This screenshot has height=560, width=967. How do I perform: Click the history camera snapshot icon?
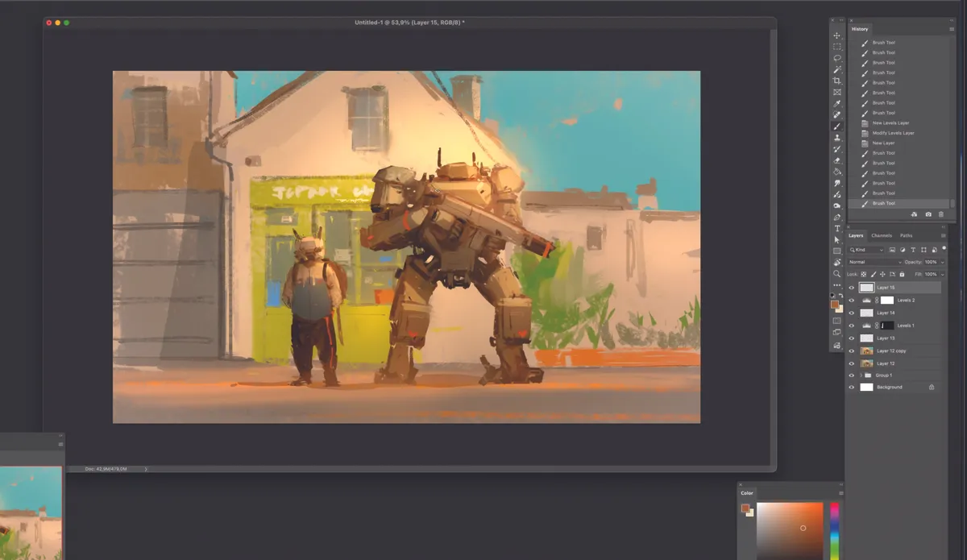point(928,214)
